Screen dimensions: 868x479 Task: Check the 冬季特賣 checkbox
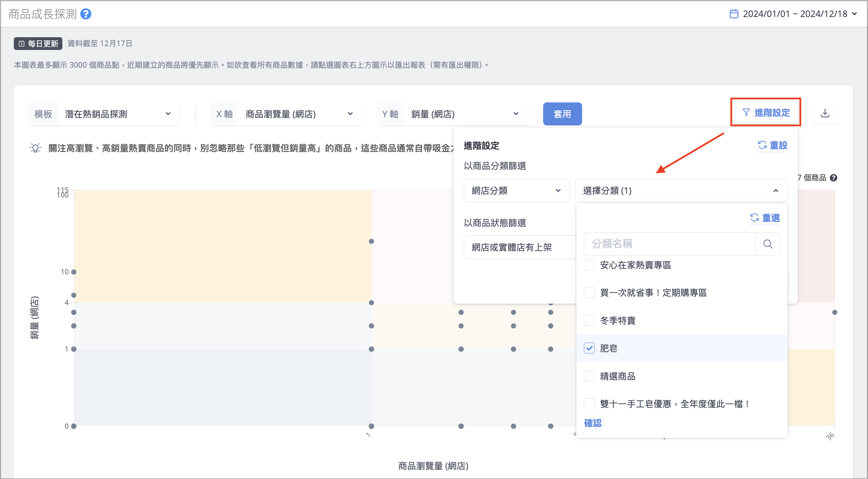[589, 320]
